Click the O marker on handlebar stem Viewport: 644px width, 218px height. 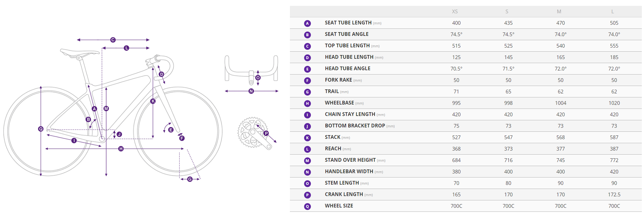tap(258, 78)
